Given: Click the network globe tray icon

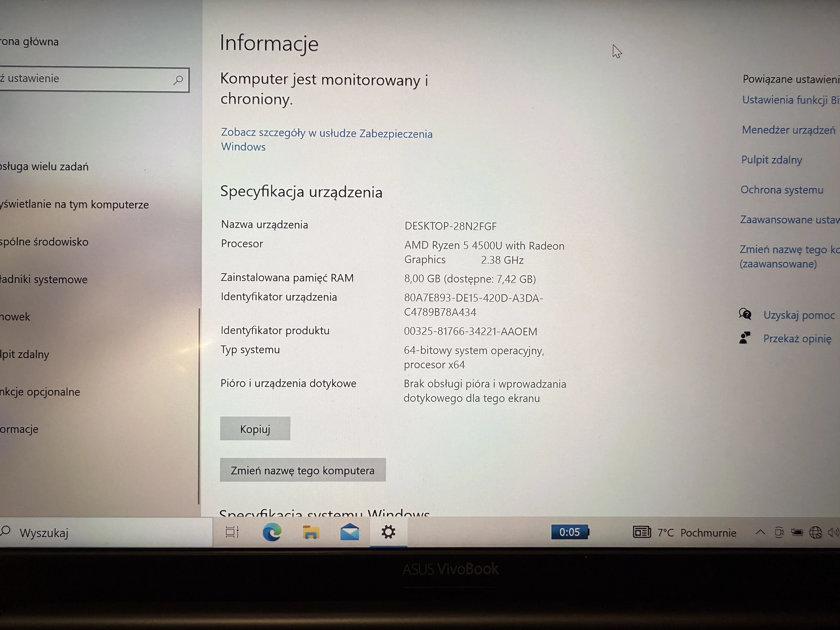Looking at the screenshot, I should 815,532.
